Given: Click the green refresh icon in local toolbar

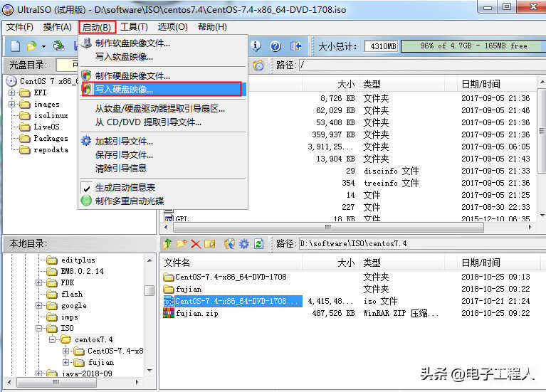Looking at the screenshot, I should [258, 244].
